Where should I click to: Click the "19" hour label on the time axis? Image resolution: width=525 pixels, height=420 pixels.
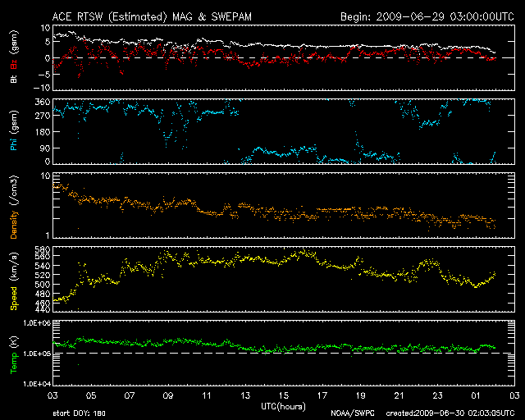pos(361,396)
